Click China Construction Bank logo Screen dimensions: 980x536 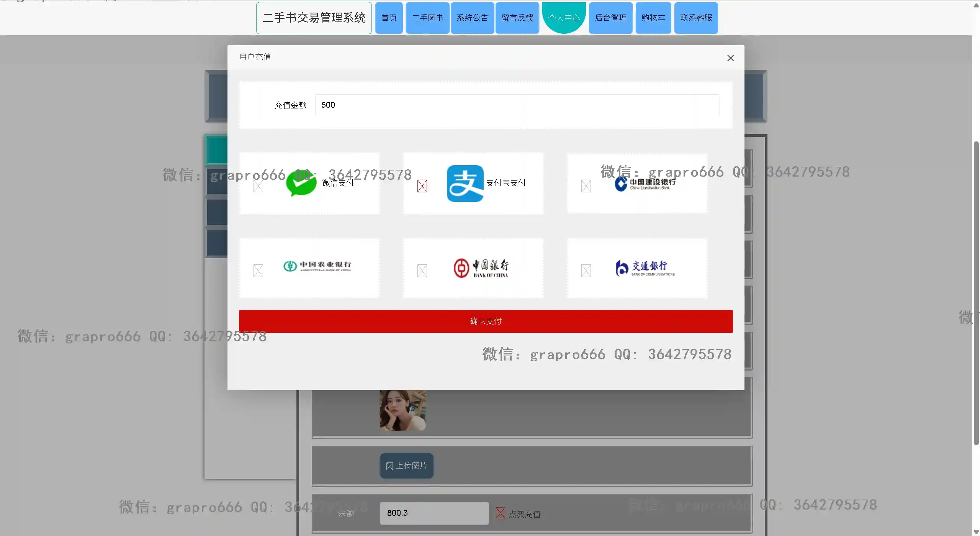(x=645, y=184)
